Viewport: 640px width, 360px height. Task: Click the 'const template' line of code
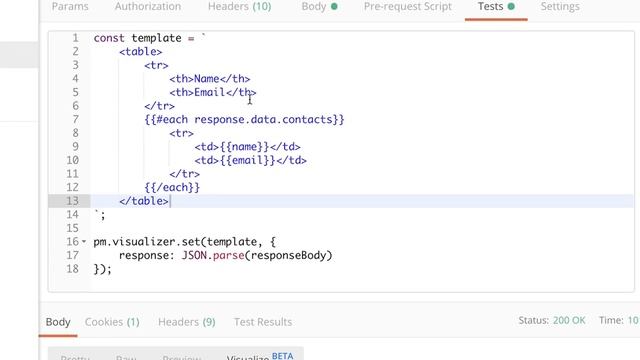[150, 38]
